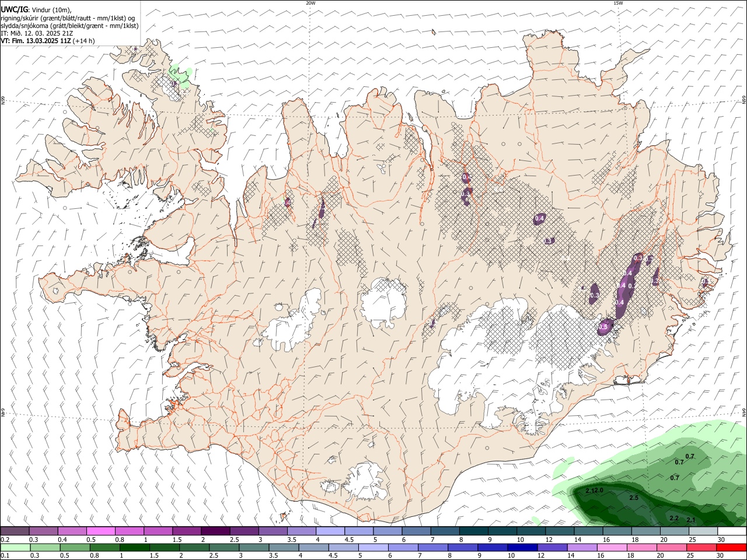This screenshot has width=747, height=560.
Task: Select the 3 swatch on the top purple scale
Action: (273, 531)
